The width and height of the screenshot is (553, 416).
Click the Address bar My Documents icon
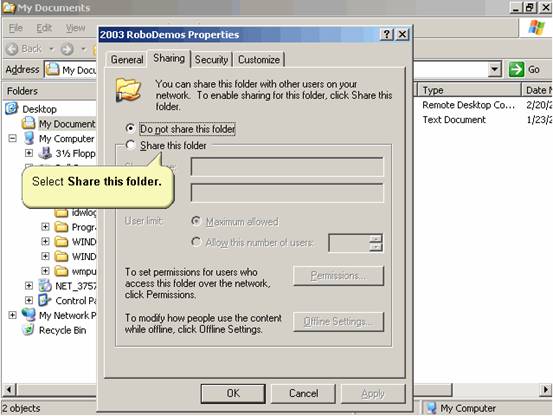pyautogui.click(x=53, y=69)
